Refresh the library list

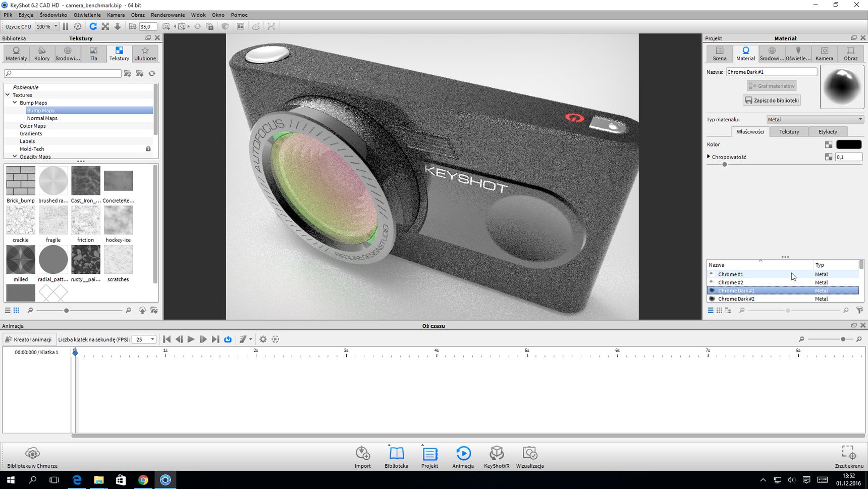[x=152, y=74]
